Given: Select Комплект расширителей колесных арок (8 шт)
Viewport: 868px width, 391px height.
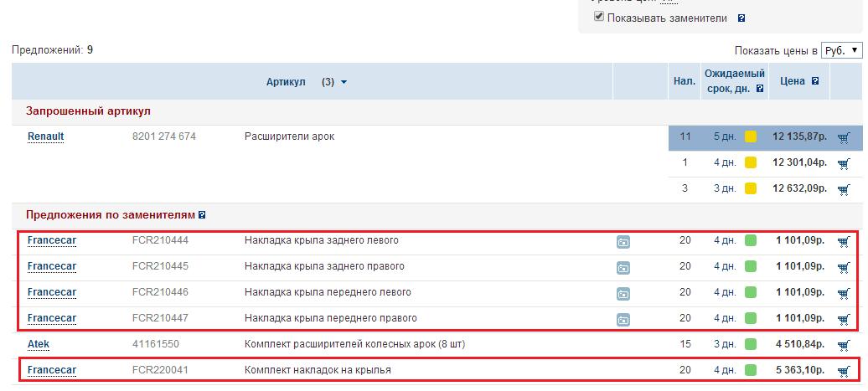Looking at the screenshot, I should (355, 345).
